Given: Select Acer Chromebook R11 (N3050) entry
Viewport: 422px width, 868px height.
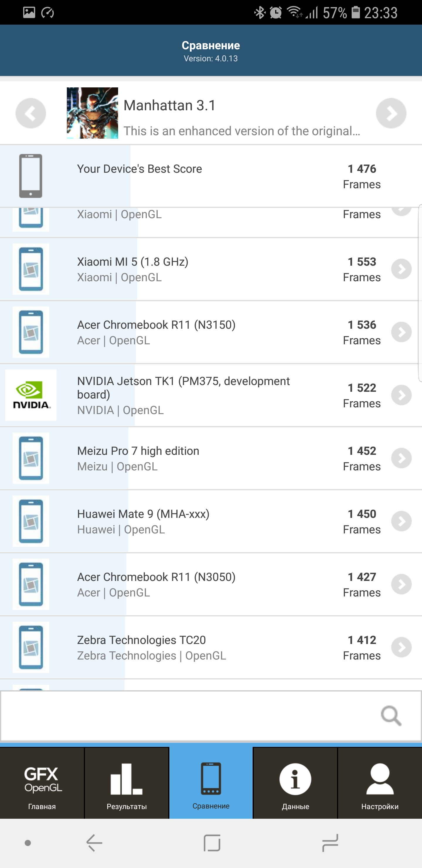Looking at the screenshot, I should (x=202, y=584).
